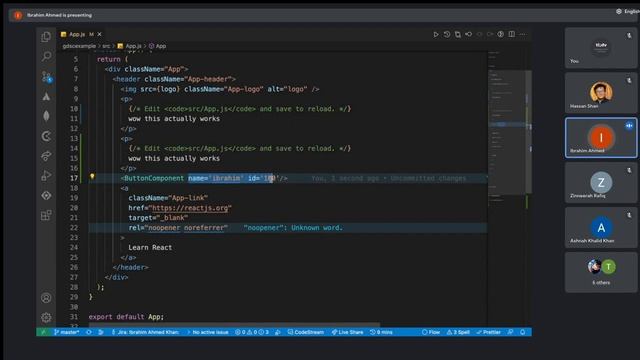
Task: Click the feedback icon in status bar
Action: (x=510, y=332)
